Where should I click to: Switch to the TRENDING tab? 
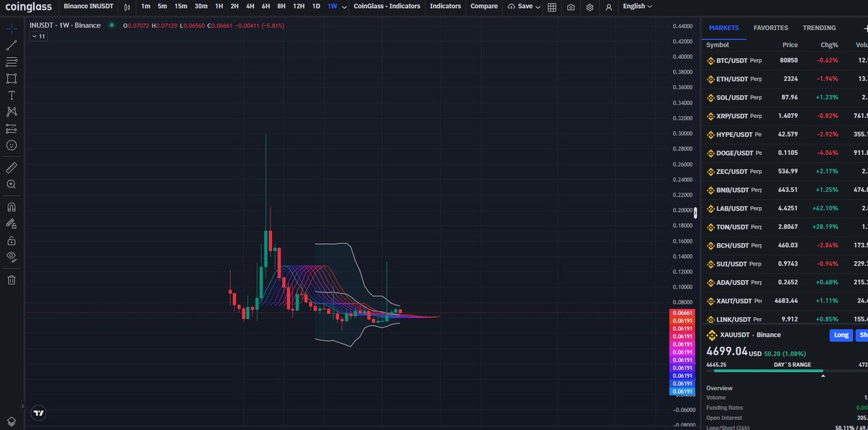tap(819, 28)
